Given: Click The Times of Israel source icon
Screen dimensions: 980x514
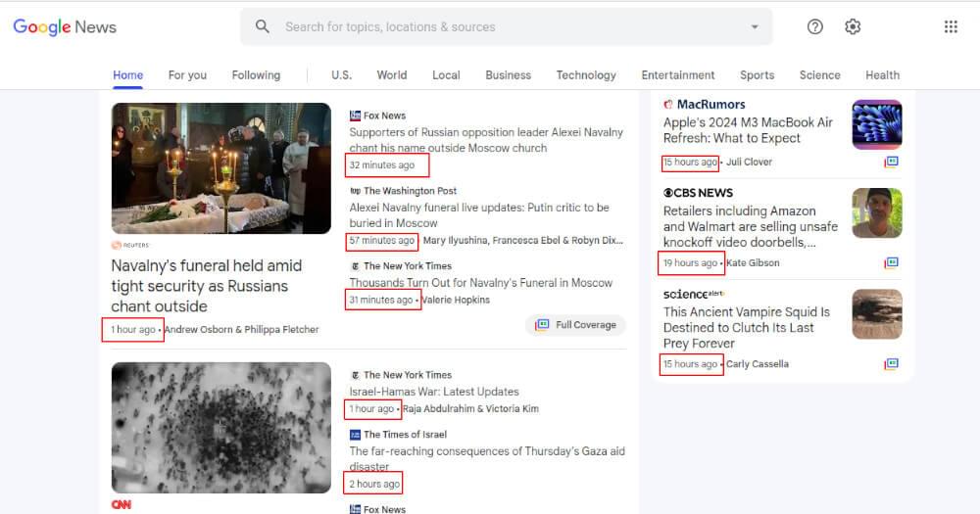Looking at the screenshot, I should (355, 434).
